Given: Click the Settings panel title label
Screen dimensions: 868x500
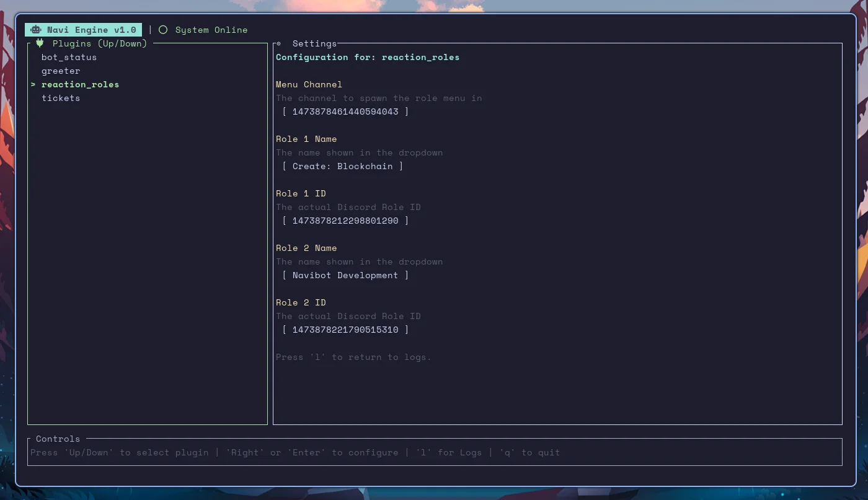Looking at the screenshot, I should click(314, 43).
